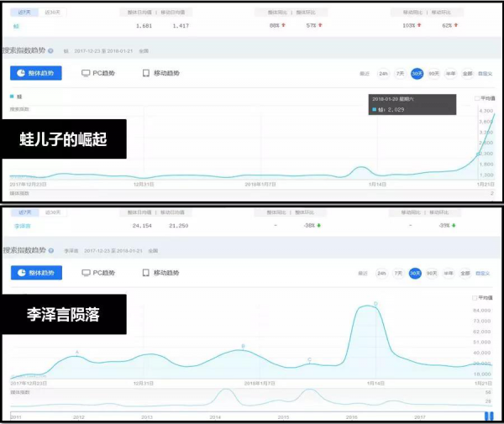The width and height of the screenshot is (504, 424).
Task: Click the pie icon on lower 整体趋势 button
Action: click(21, 273)
